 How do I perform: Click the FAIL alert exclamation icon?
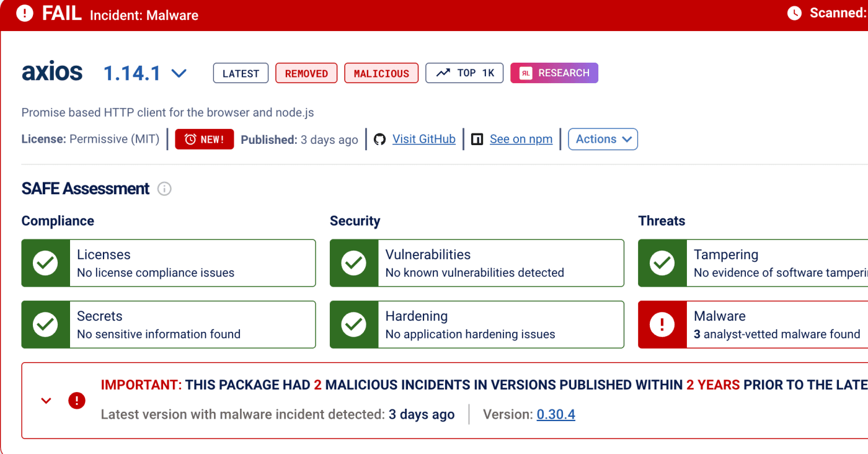25,13
